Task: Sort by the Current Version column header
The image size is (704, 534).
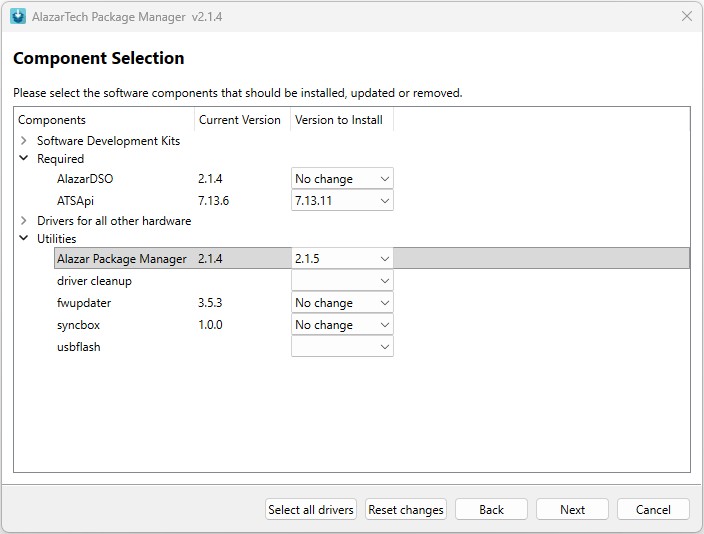Action: [240, 120]
